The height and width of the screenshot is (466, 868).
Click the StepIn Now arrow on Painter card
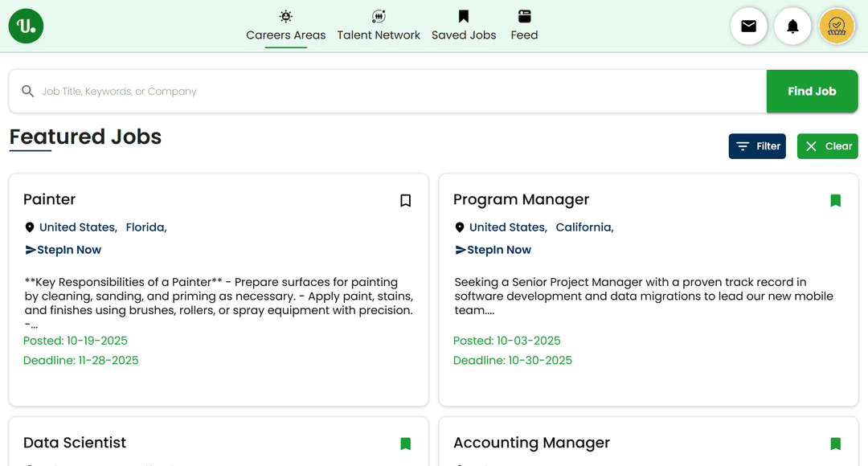point(31,250)
